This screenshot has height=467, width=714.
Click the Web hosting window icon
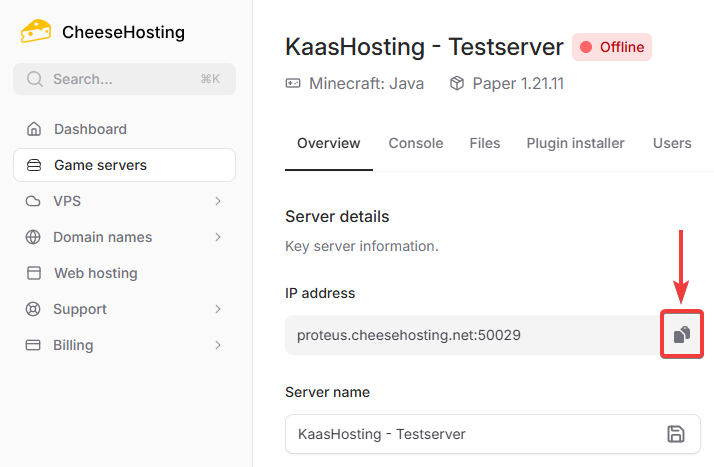click(34, 273)
